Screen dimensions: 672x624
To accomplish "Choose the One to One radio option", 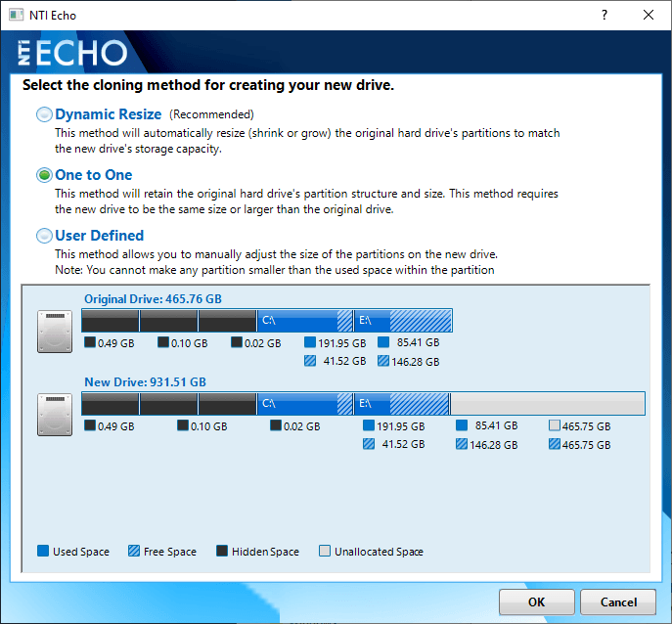I will 44,175.
